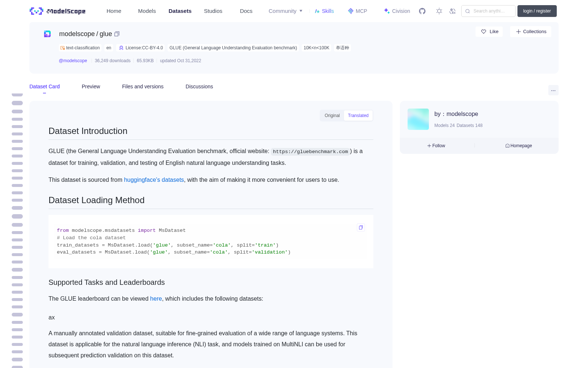This screenshot has width=588, height=368.
Task: Follow the modelscope organization
Action: 436,146
